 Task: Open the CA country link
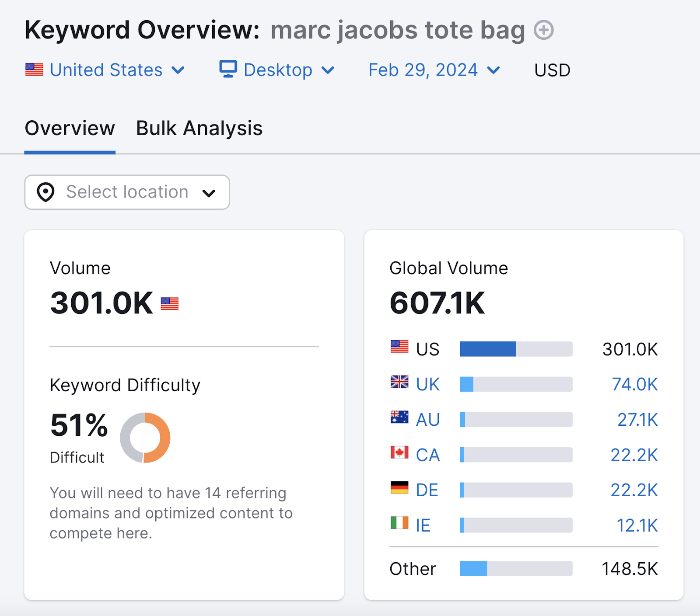pos(428,455)
